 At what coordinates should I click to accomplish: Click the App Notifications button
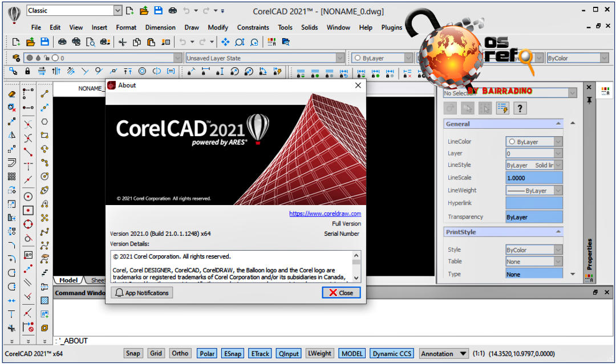[142, 293]
